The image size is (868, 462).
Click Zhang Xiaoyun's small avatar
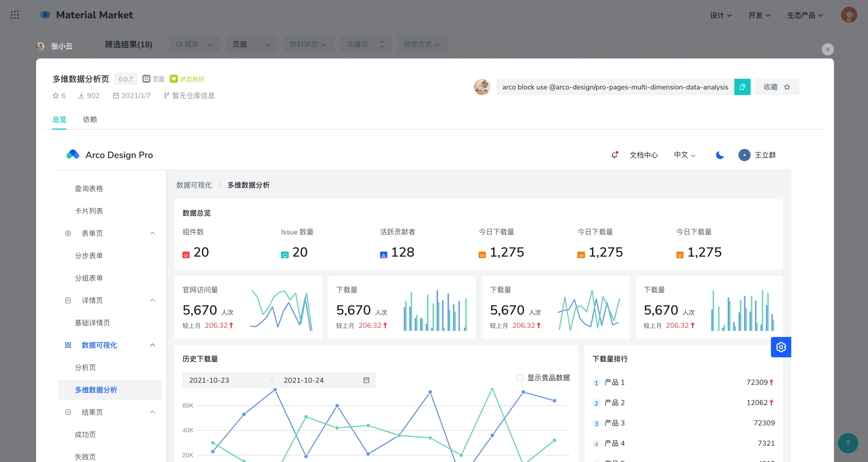(40, 46)
